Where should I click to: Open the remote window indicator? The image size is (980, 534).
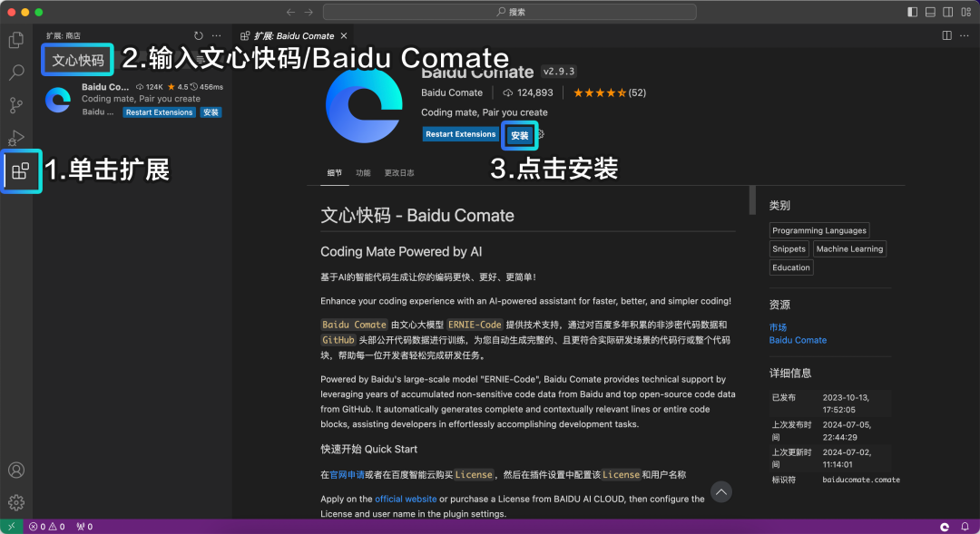[x=11, y=527]
